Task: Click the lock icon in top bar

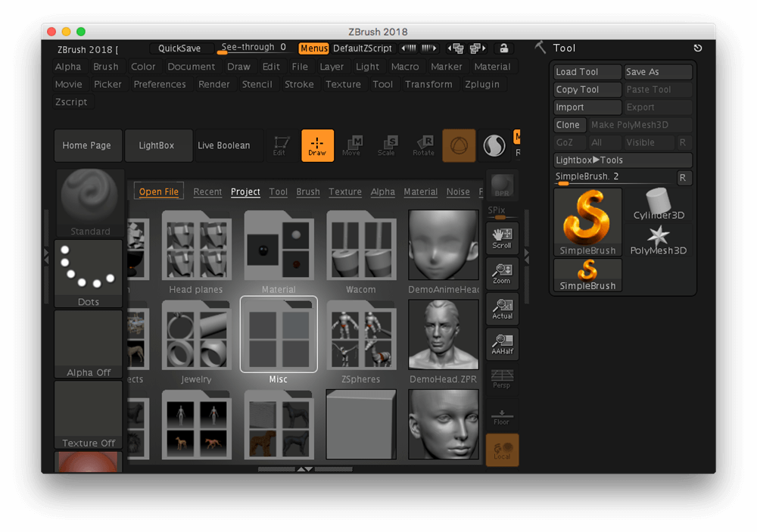Action: click(x=503, y=48)
